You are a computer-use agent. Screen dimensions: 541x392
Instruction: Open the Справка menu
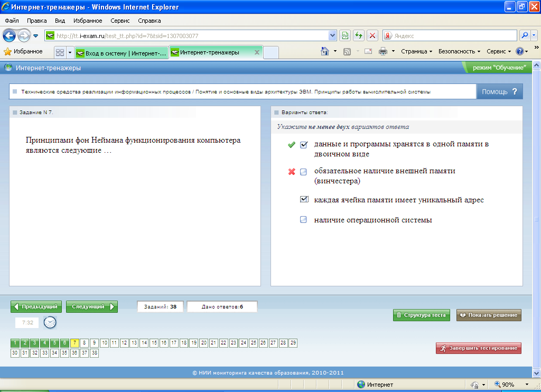coord(150,21)
